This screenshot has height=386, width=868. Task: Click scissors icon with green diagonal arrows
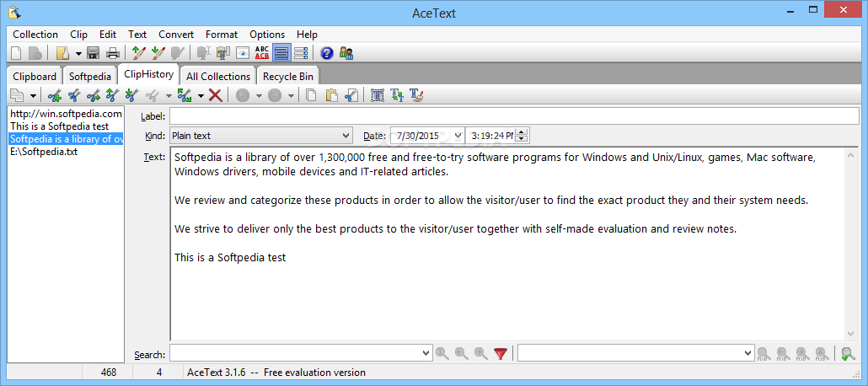point(185,95)
